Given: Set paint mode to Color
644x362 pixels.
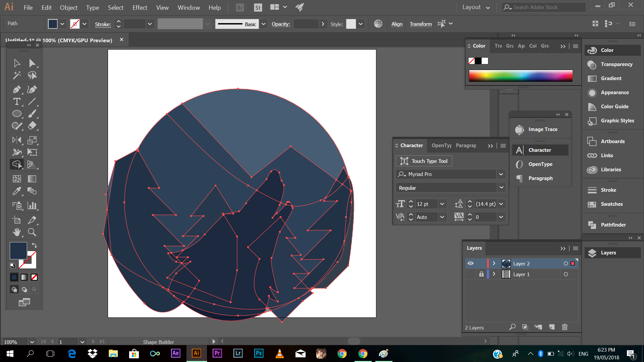Looking at the screenshot, I should click(14, 277).
